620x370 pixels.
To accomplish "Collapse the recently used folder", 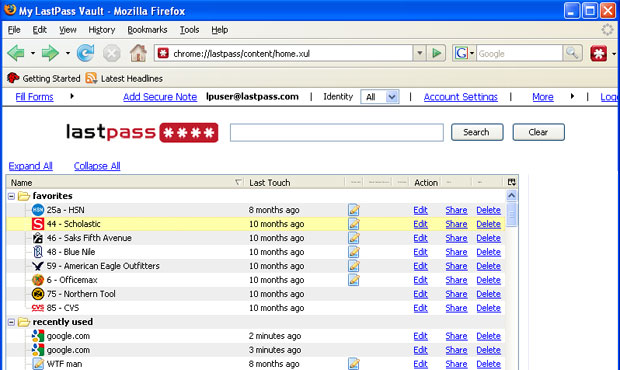I will coord(11,322).
